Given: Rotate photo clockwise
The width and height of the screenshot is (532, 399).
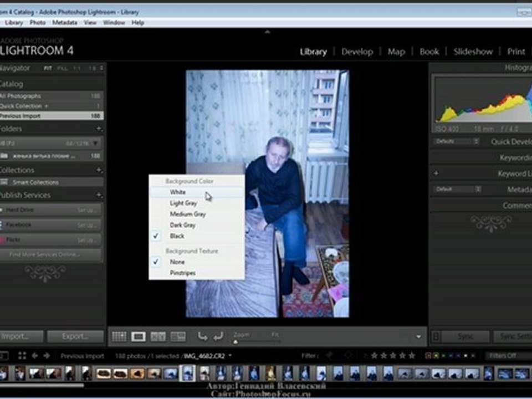Looking at the screenshot, I should tap(218, 336).
